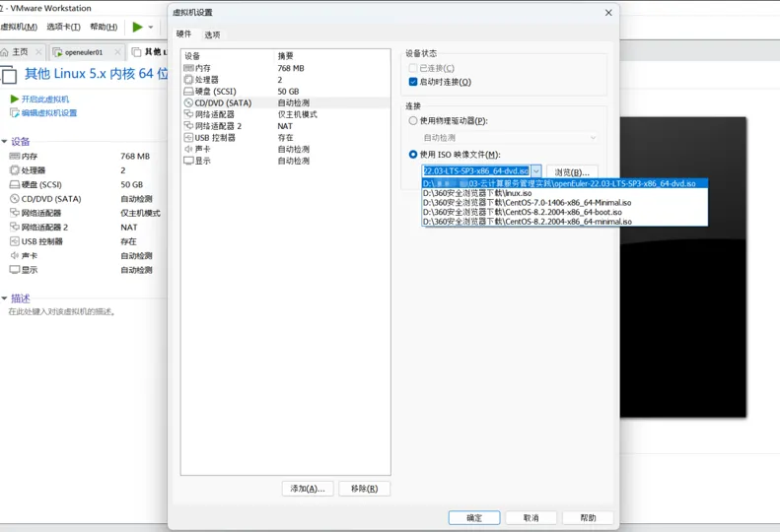This screenshot has width=780, height=532.
Task: Choose the CentOS-8.2.2004 boot.iso entry
Action: coord(565,212)
